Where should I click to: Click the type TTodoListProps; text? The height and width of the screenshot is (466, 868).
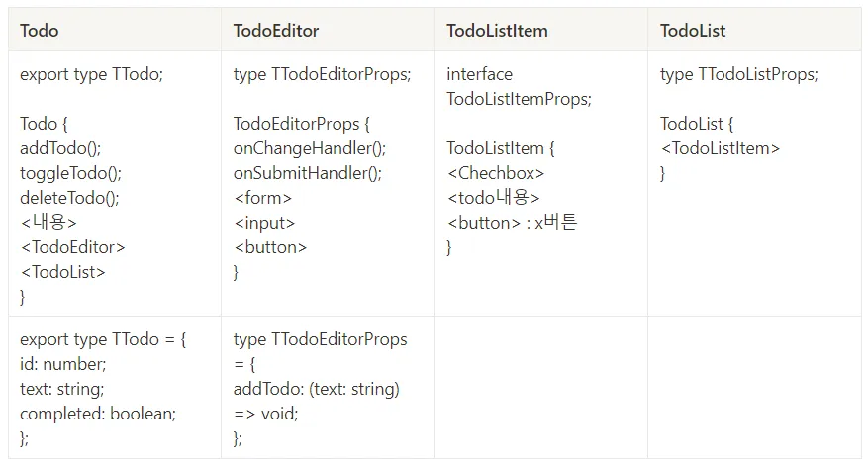739,74
